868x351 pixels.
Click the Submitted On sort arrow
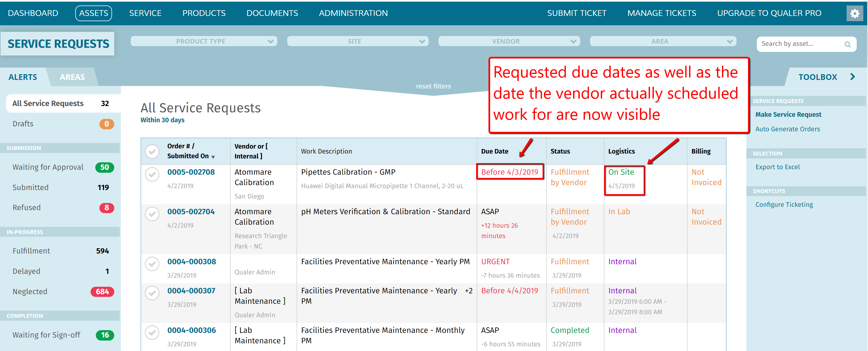[x=213, y=157]
